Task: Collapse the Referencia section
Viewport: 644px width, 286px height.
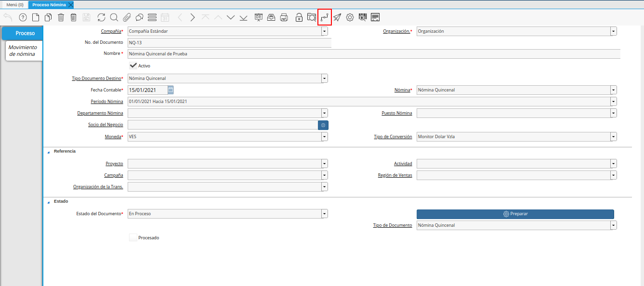Action: tap(48, 152)
